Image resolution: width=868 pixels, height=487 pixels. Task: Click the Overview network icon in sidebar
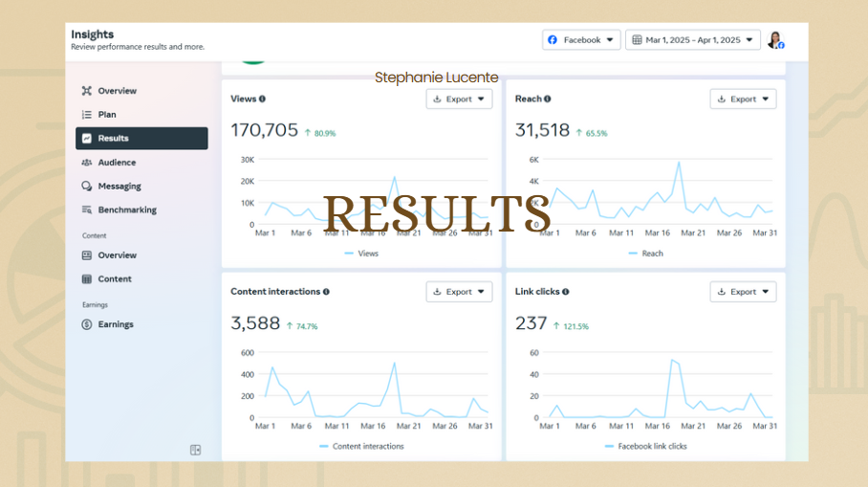click(x=87, y=91)
